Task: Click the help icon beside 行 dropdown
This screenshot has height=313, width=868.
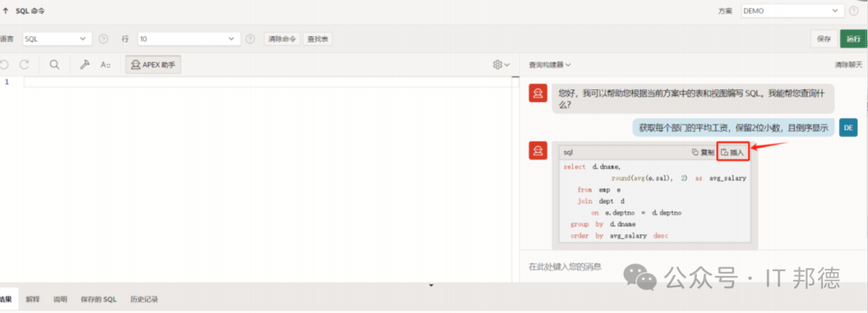Action: pyautogui.click(x=250, y=39)
